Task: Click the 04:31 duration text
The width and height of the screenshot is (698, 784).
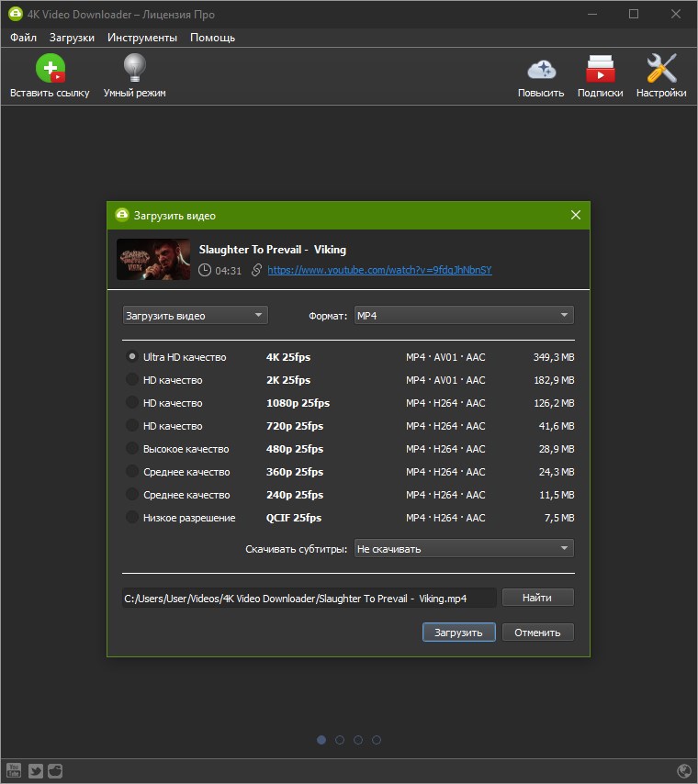Action: 228,271
